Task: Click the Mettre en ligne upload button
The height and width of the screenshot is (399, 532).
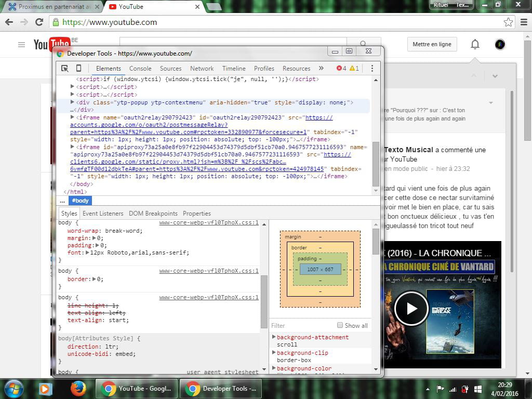Action: click(x=432, y=44)
